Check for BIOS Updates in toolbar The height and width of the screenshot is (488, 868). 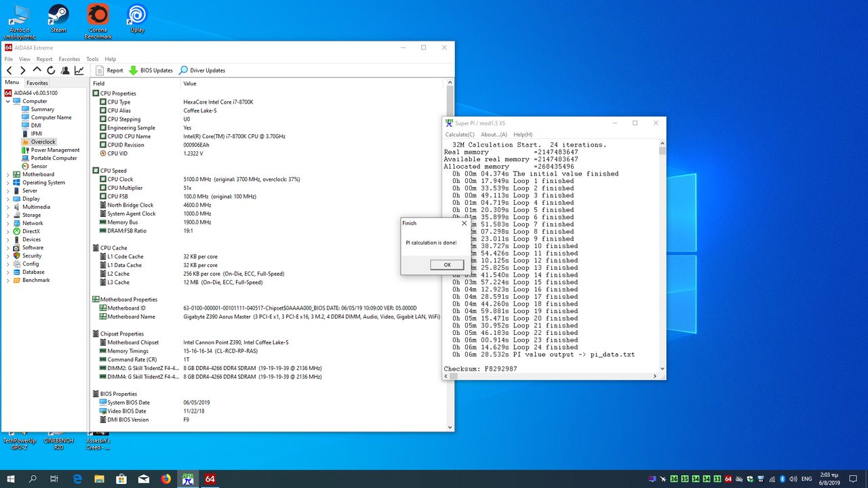pyautogui.click(x=151, y=70)
